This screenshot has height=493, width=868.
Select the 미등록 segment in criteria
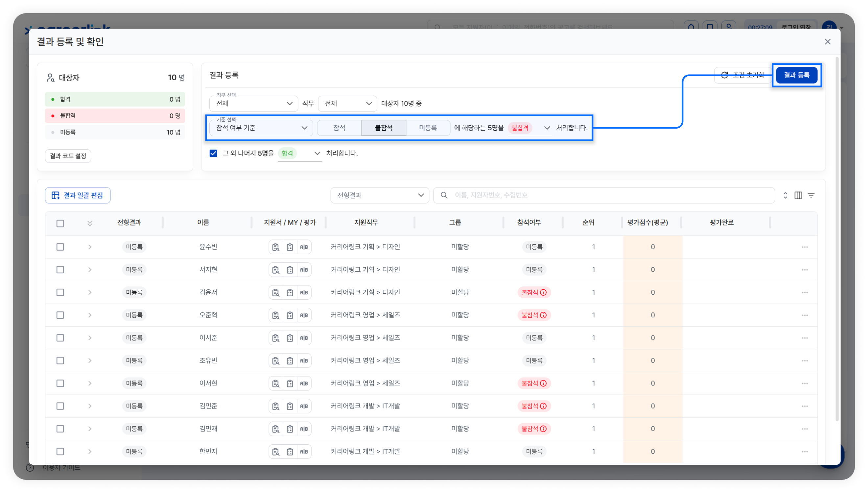pos(428,128)
